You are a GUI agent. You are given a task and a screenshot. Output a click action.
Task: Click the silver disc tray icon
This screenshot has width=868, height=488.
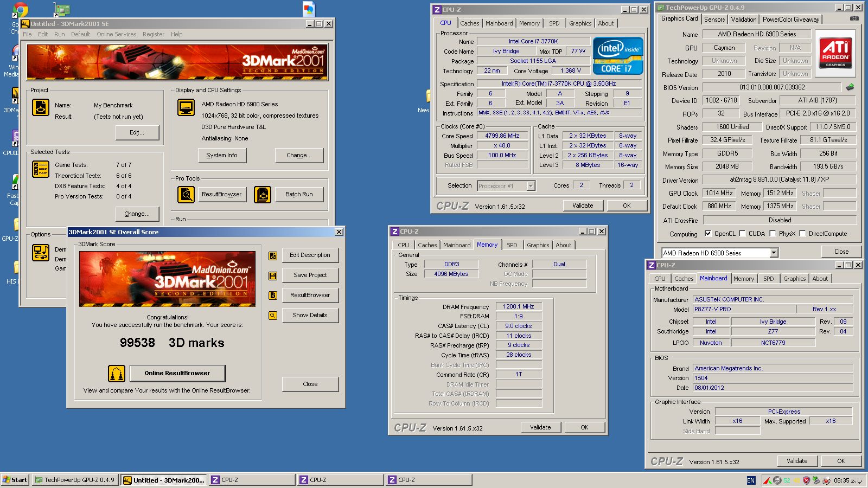pos(777,480)
